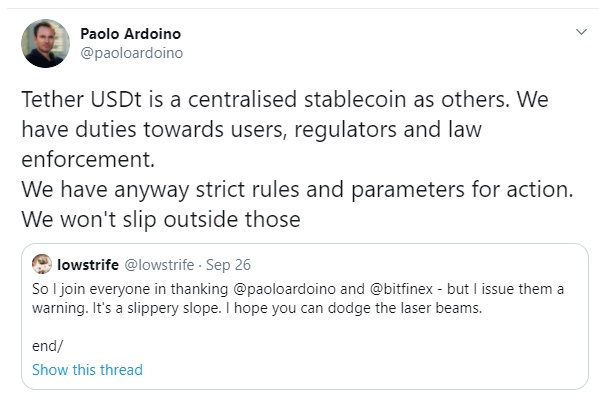Open the @bitfinex mention in quoted tweet
Screen dimensions: 599x399
click(x=401, y=289)
